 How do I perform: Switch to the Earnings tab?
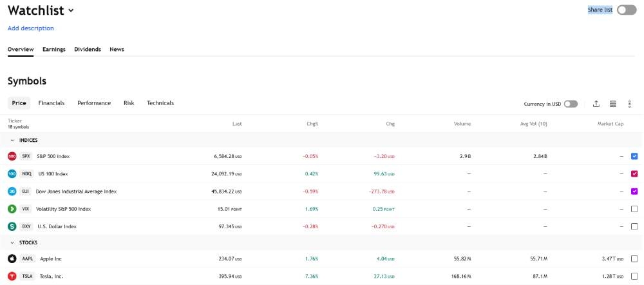(x=54, y=49)
